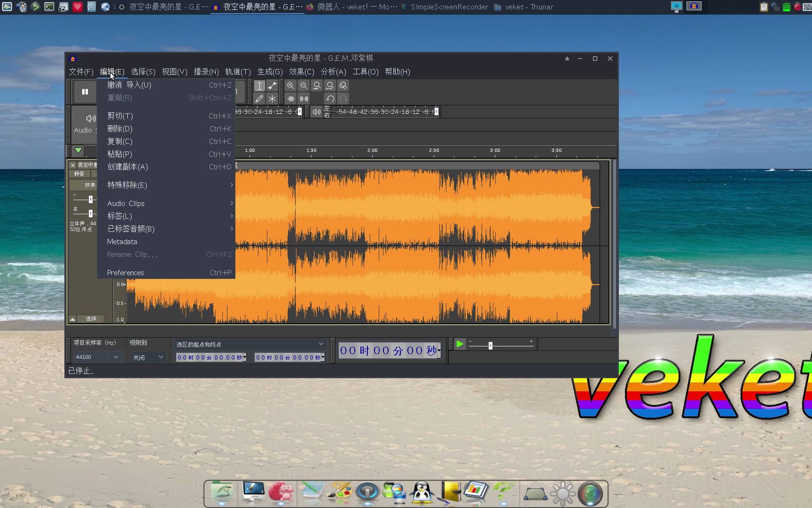This screenshot has height=508, width=812.
Task: Open the Snap-to (关闭) dropdown
Action: pos(148,357)
